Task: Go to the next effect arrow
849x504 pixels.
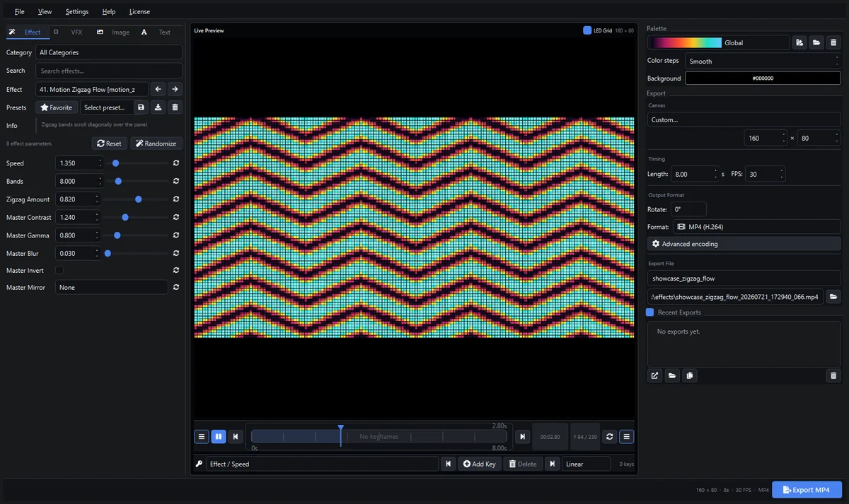Action: pos(175,89)
